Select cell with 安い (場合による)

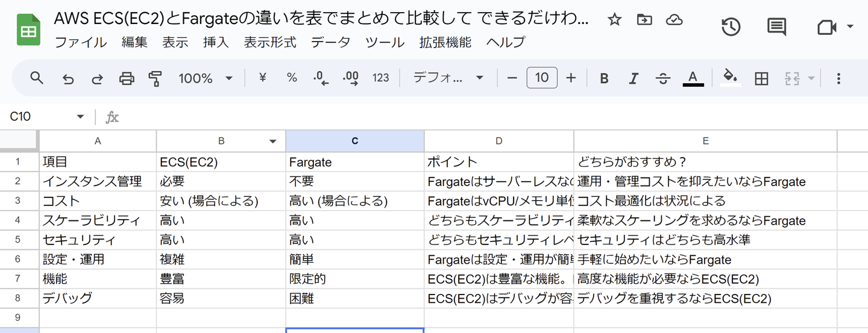pyautogui.click(x=221, y=201)
